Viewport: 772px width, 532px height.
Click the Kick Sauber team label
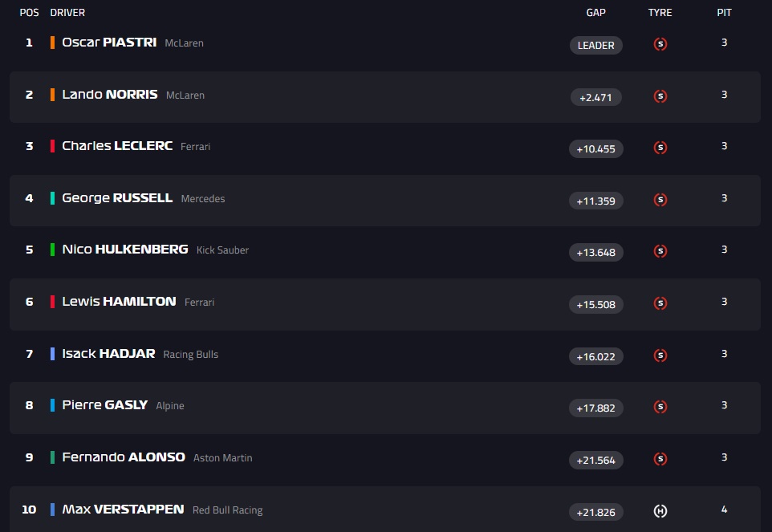[222, 250]
